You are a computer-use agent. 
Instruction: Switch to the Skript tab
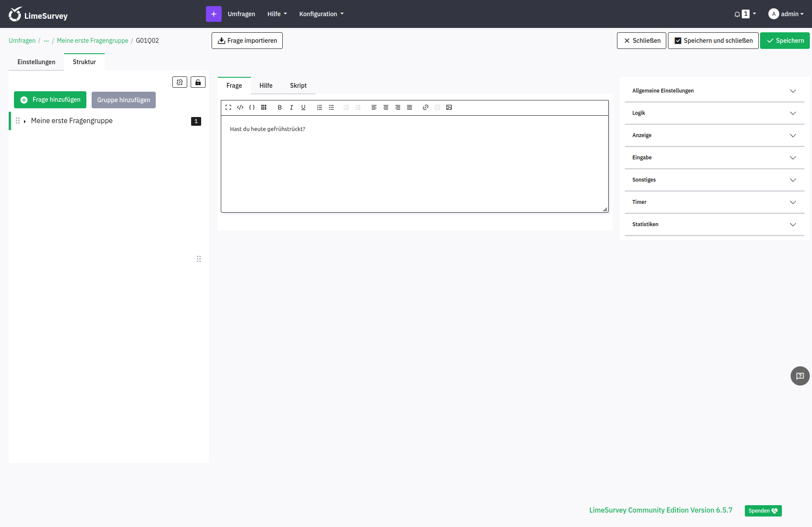pos(298,86)
